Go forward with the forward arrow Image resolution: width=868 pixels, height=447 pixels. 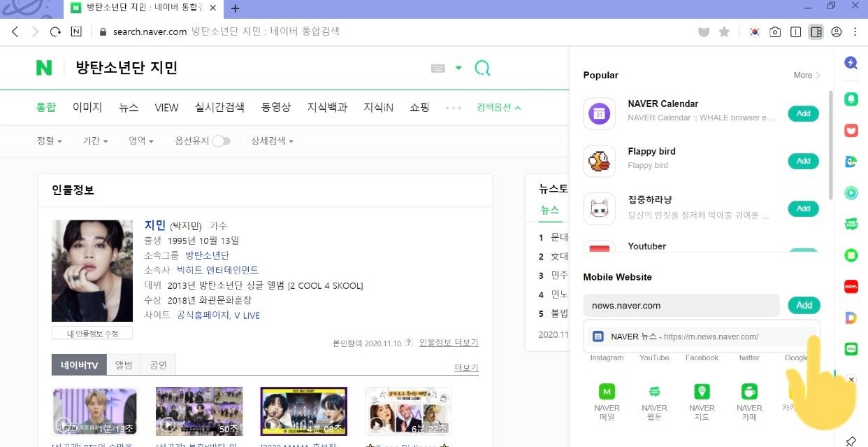pyautogui.click(x=35, y=31)
